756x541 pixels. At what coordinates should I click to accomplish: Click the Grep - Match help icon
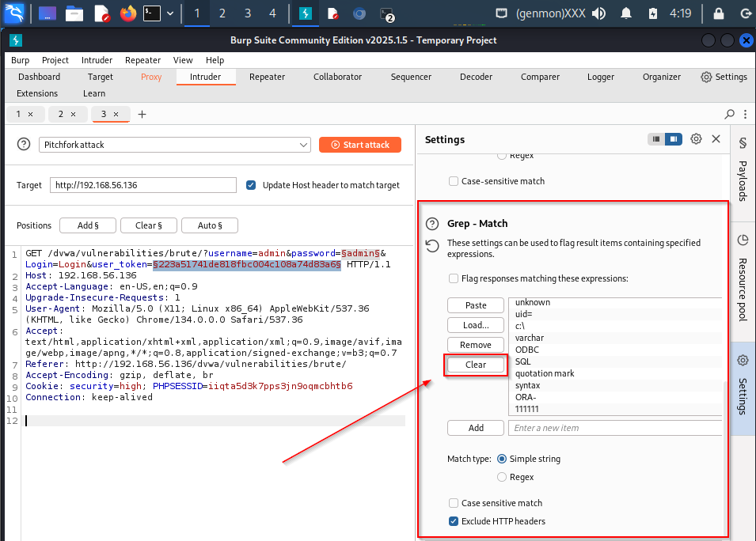point(432,224)
